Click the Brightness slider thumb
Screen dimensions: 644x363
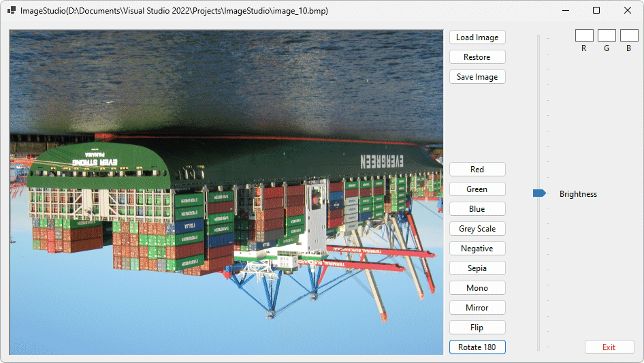point(539,193)
